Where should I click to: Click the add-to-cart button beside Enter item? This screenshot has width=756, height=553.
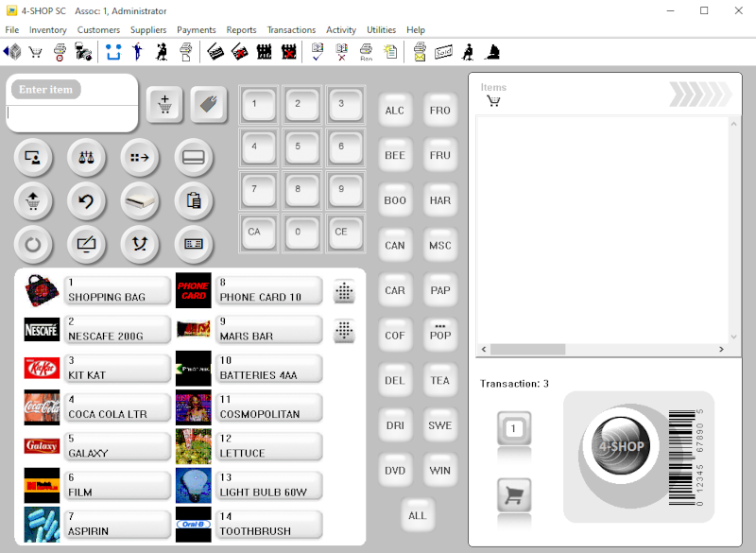pos(164,104)
